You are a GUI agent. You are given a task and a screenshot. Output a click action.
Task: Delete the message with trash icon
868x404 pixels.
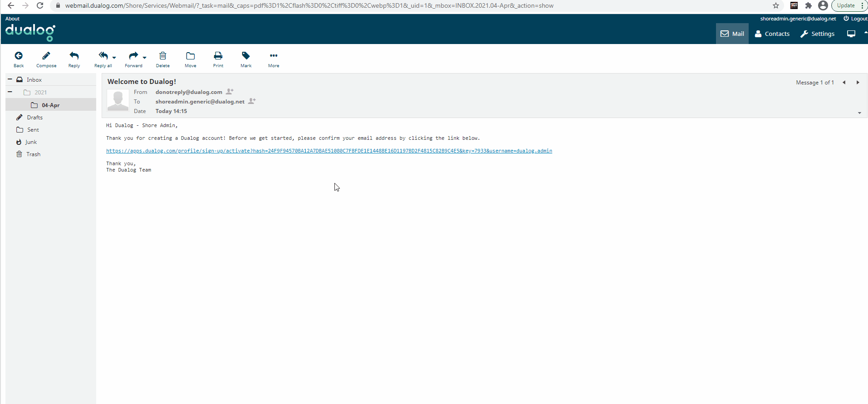162,59
